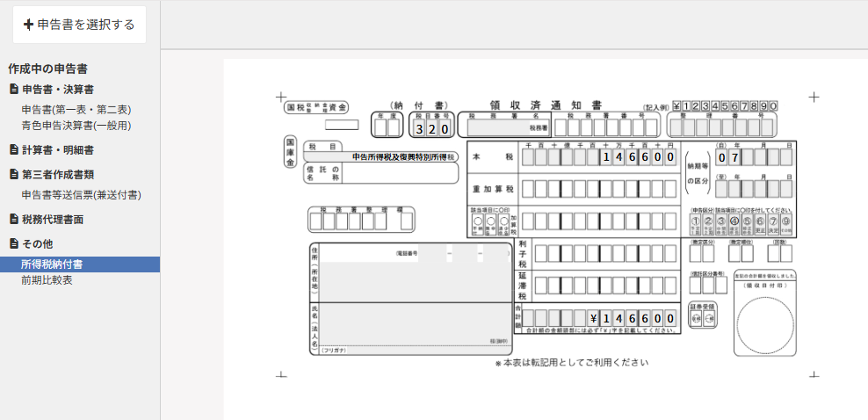Viewport: 868px width, 420px height.
Task: Mark circled number 4 in 申告区分
Action: (734, 224)
